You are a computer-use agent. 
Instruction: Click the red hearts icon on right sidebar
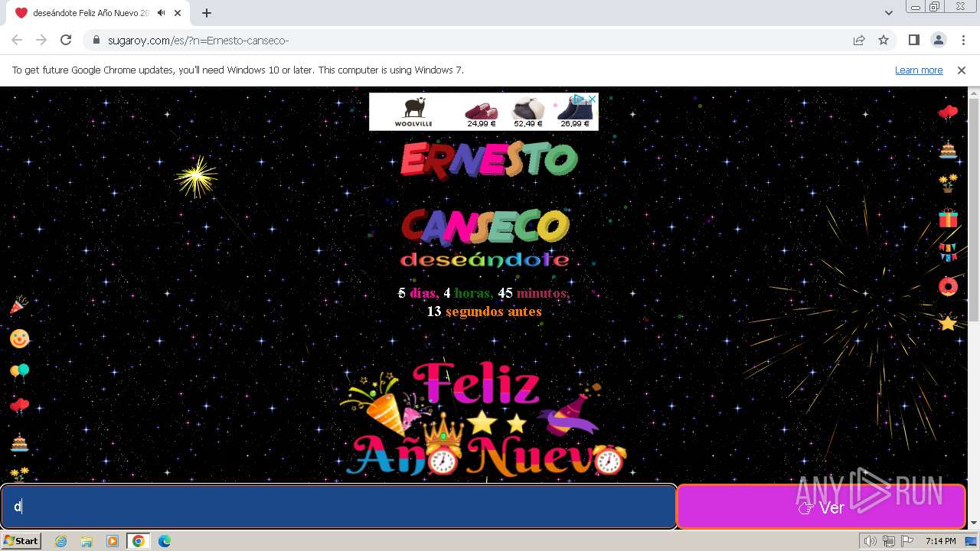(948, 113)
